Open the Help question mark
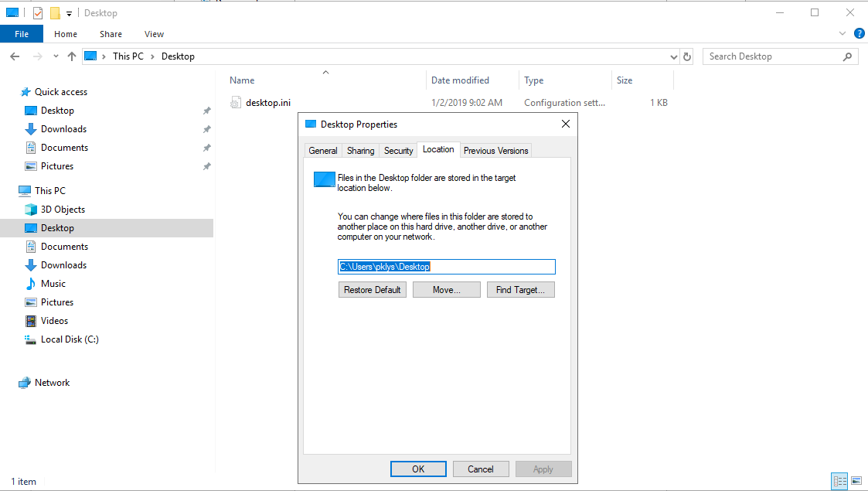Screen dimensions: 868x491 tap(859, 33)
